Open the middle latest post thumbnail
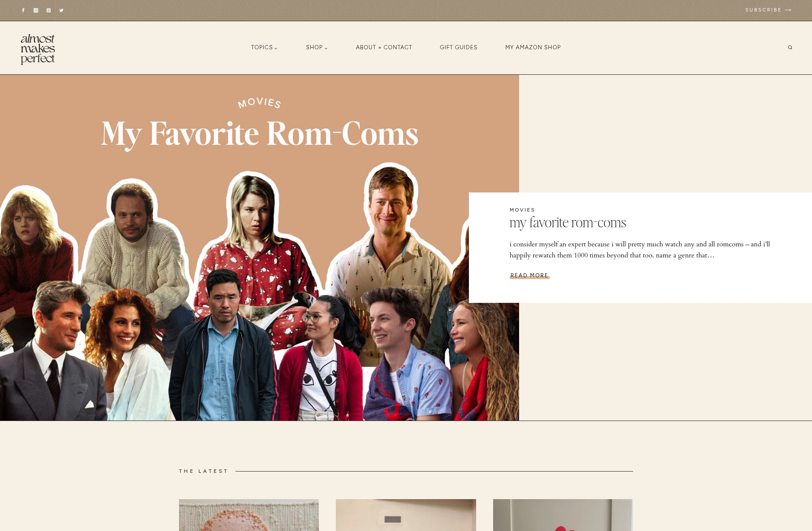 point(406,515)
